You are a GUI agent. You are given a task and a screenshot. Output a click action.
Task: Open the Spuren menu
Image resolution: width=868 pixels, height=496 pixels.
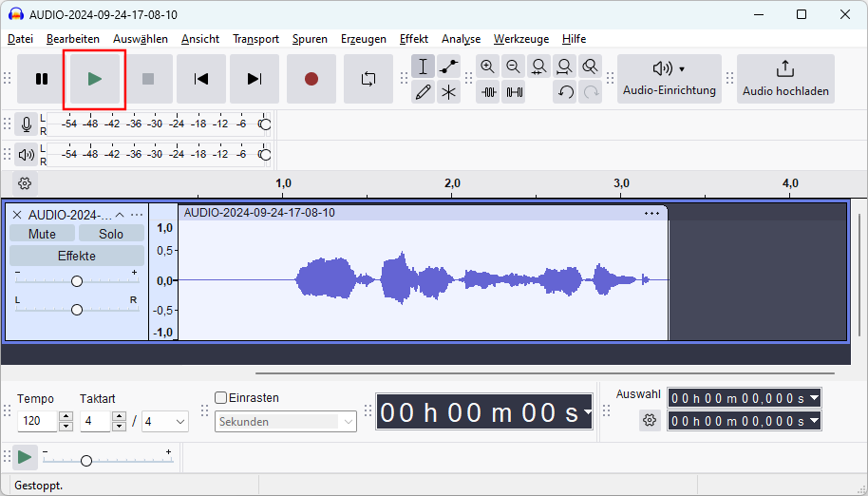pos(310,39)
